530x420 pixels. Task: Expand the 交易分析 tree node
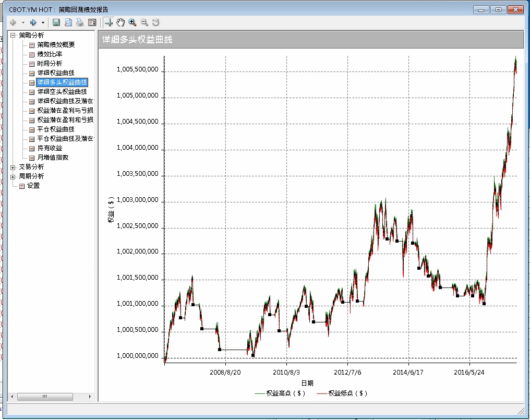(x=13, y=167)
